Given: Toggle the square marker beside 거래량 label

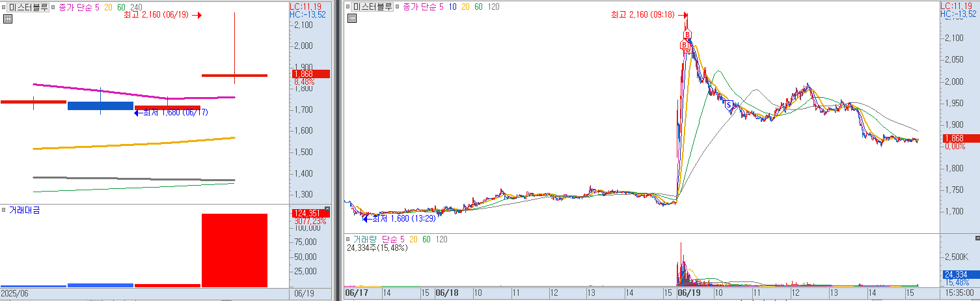Looking at the screenshot, I should click(349, 239).
